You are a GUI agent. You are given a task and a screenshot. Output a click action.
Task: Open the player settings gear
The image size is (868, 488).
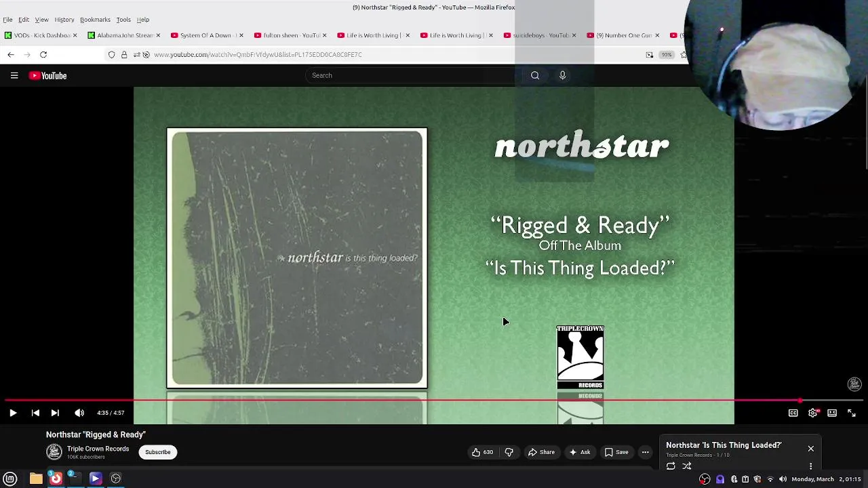point(812,413)
